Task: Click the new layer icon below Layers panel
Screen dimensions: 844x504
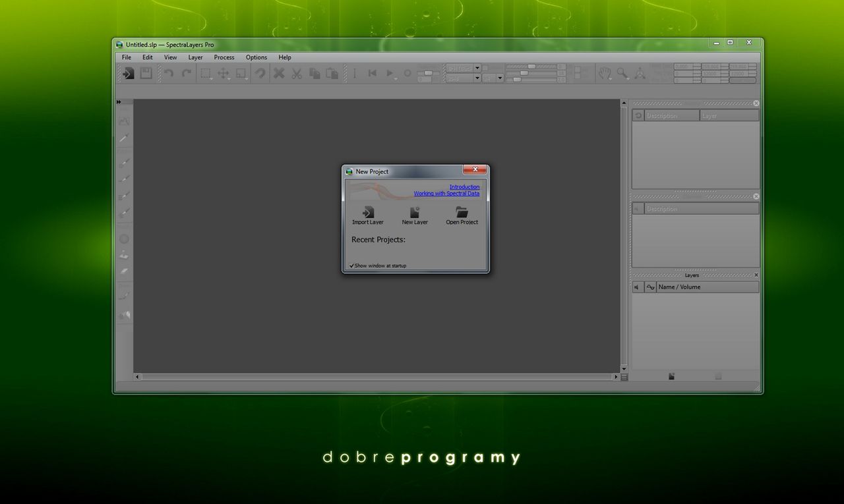Action: click(672, 376)
